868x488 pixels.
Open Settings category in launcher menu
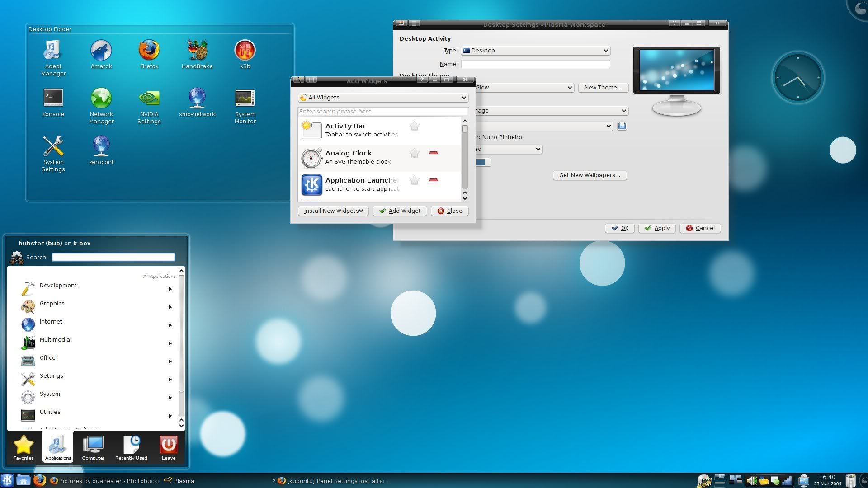click(97, 378)
